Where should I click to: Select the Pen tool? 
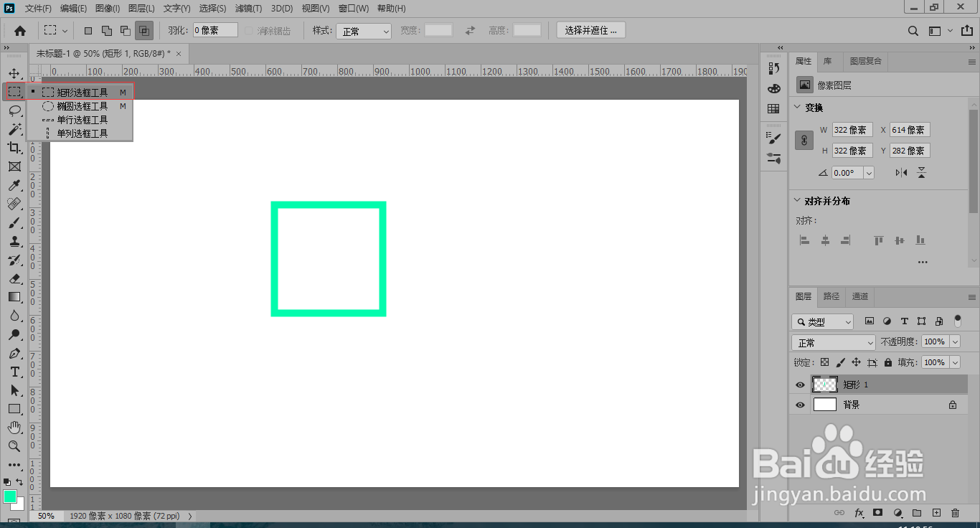14,354
